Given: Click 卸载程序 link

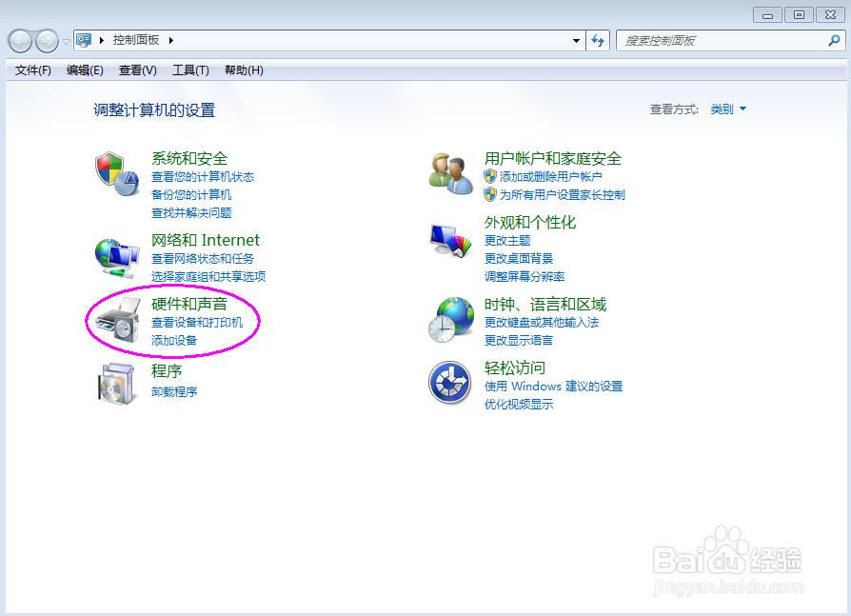Looking at the screenshot, I should (x=173, y=392).
